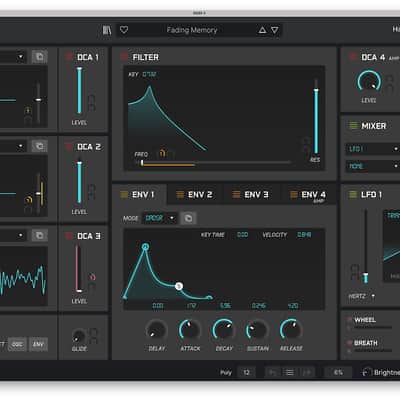The width and height of the screenshot is (400, 400).
Task: Switch to the ENV 3 tab
Action: pyautogui.click(x=251, y=195)
